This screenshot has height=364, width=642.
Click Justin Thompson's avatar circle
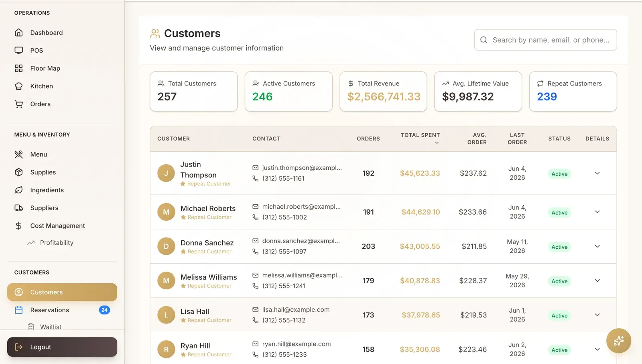tap(166, 173)
